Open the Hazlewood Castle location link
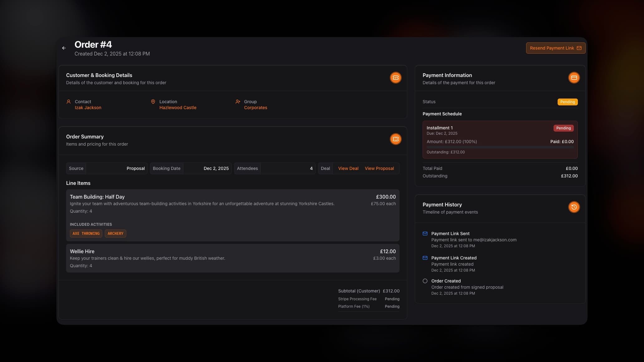Viewport: 644px width, 362px height. pos(178,108)
